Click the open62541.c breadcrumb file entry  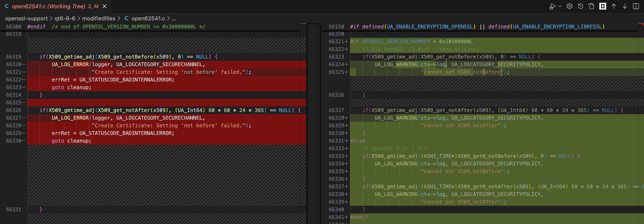pos(148,18)
